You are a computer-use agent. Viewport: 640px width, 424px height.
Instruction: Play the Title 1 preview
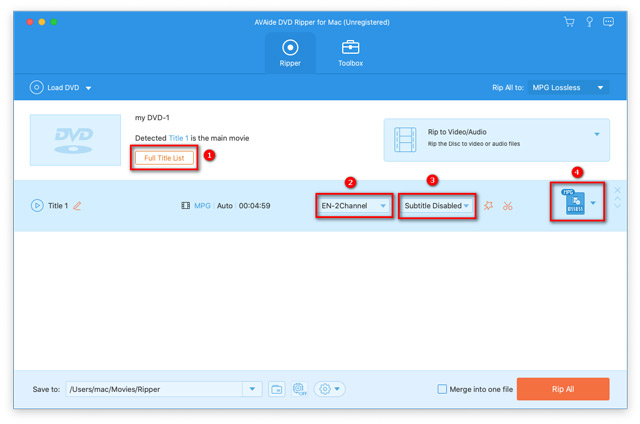[37, 206]
